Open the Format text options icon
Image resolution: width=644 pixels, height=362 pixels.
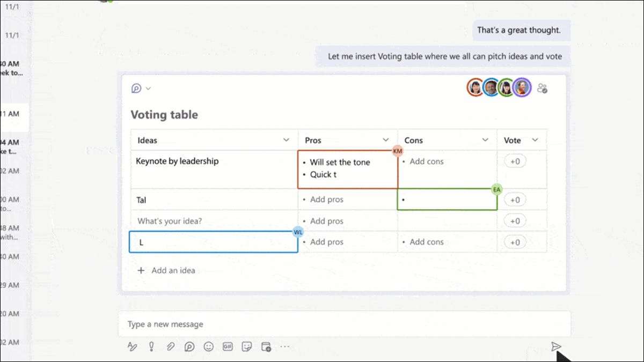pyautogui.click(x=132, y=346)
